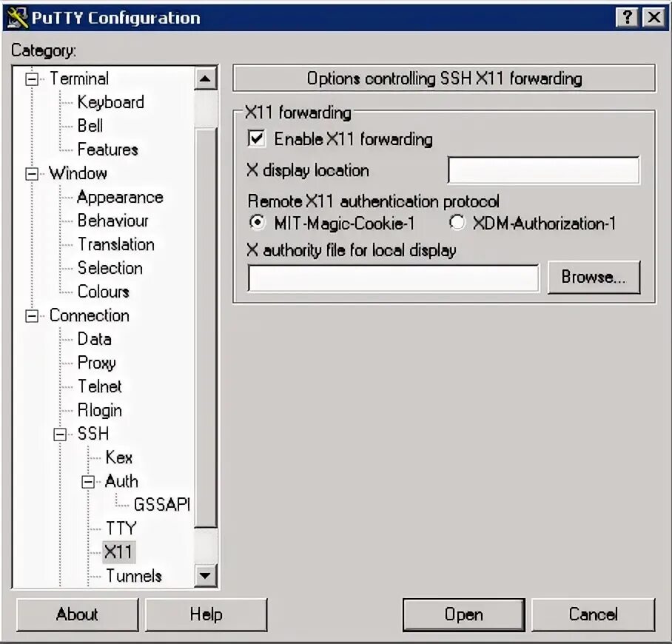Click the X authority file path field
The width and height of the screenshot is (672, 644).
click(x=394, y=278)
